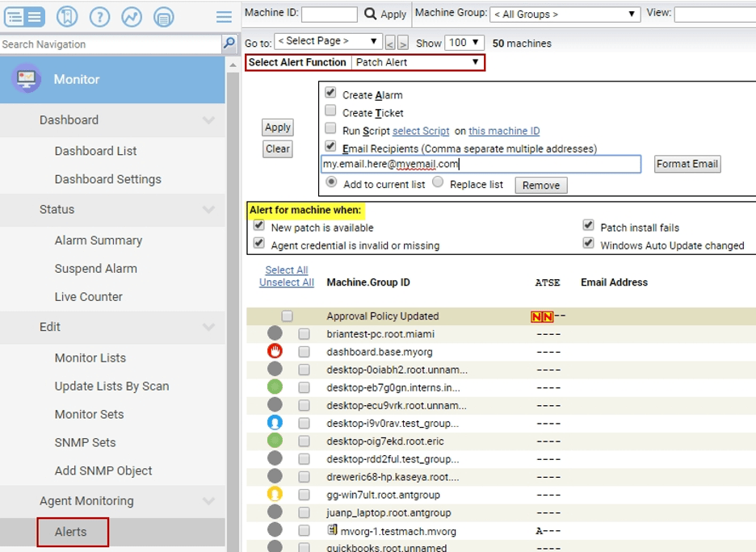
Task: Toggle New patch is available checkbox
Action: [259, 225]
